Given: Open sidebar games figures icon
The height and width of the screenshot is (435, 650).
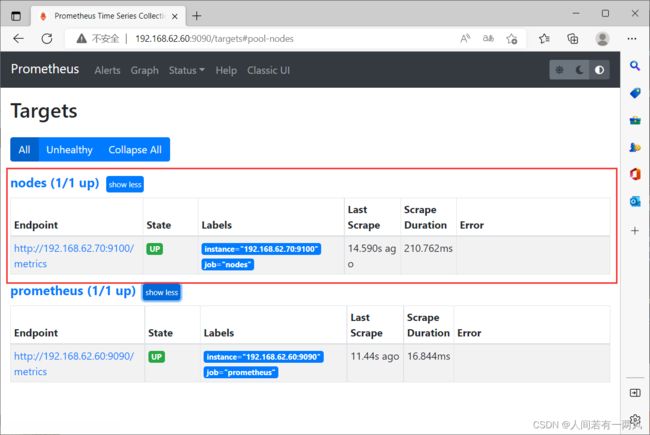Looking at the screenshot, I should 635,147.
